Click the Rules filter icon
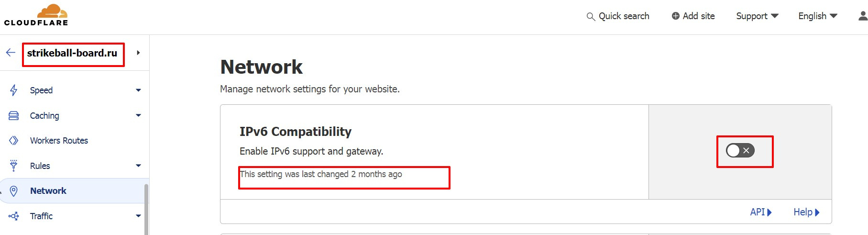The width and height of the screenshot is (868, 235). [14, 166]
